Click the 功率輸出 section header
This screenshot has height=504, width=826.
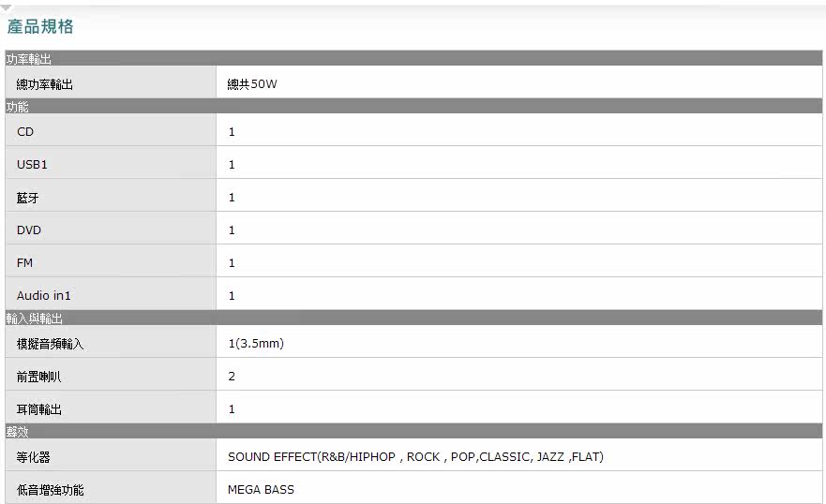click(x=29, y=59)
